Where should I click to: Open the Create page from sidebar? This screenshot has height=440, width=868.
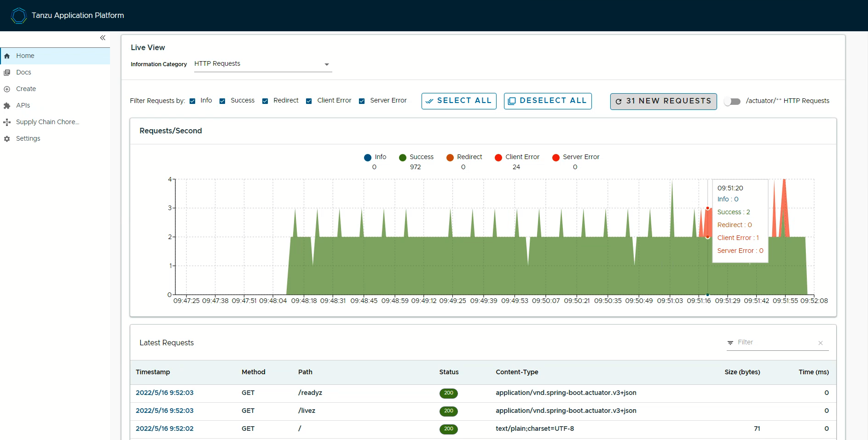(x=55, y=89)
